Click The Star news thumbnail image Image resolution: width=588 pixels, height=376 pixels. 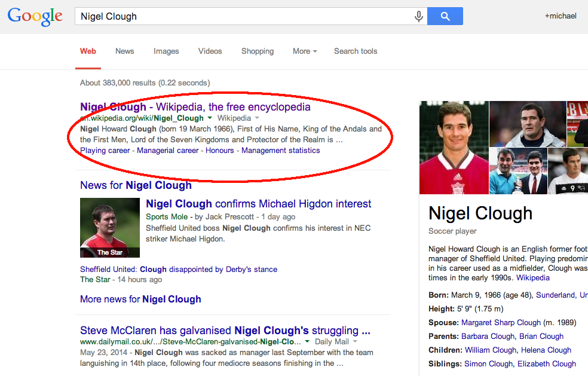(x=110, y=228)
